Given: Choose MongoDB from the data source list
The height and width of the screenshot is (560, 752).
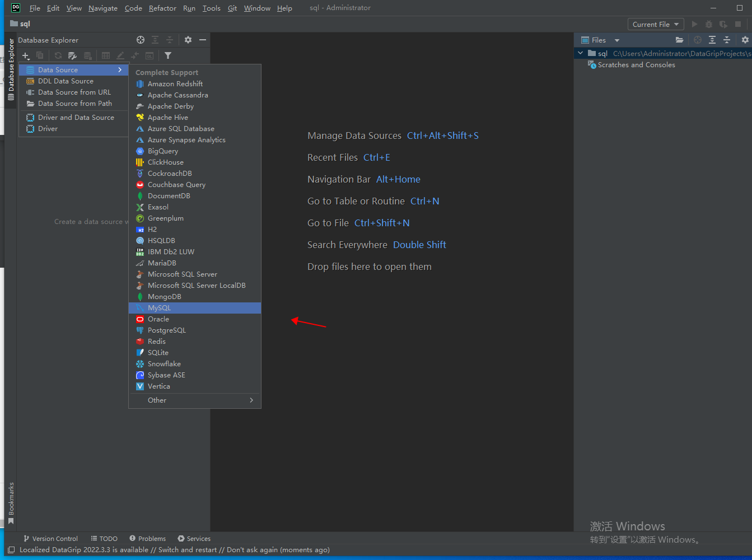Looking at the screenshot, I should tap(195, 297).
